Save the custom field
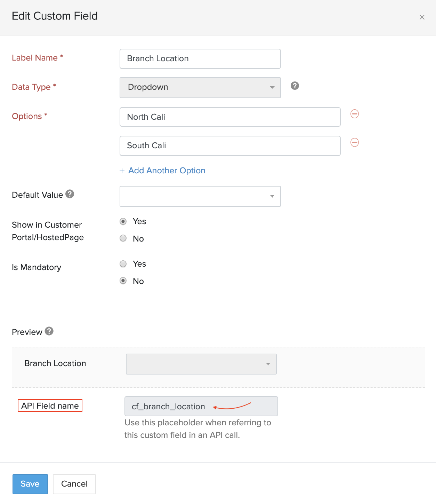The height and width of the screenshot is (504, 436). click(x=30, y=484)
